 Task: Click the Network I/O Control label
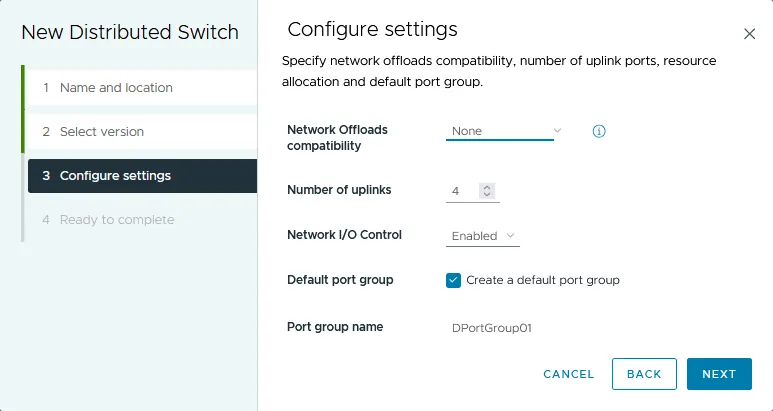pos(344,235)
